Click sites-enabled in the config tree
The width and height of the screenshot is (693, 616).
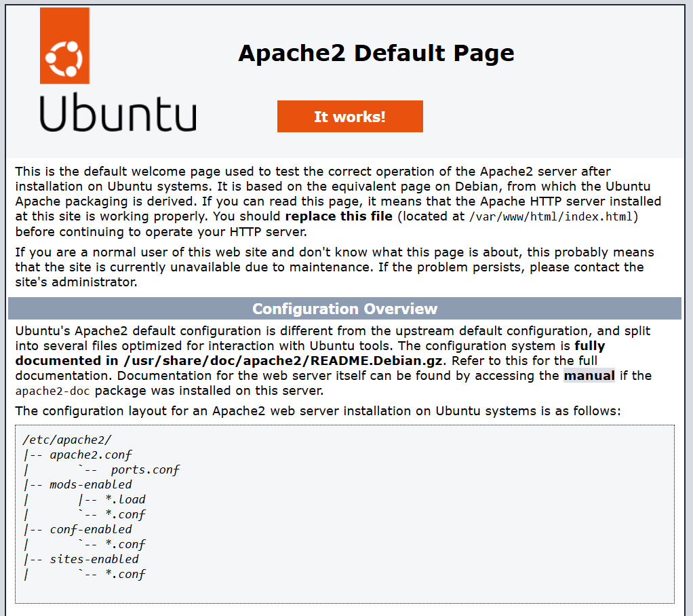[x=94, y=559]
